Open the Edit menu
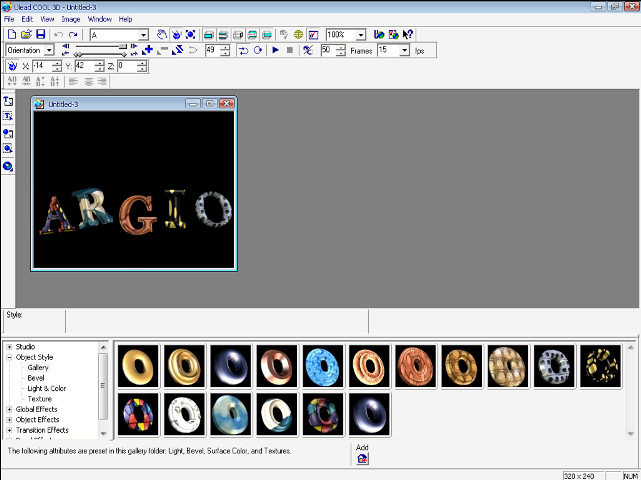 [x=27, y=19]
